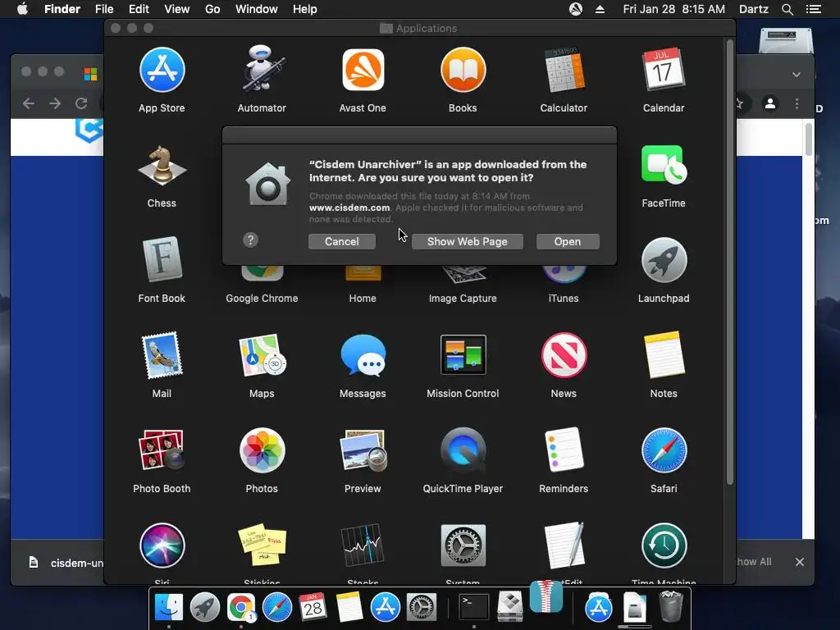Select the Messages app icon
840x630 pixels.
coord(363,355)
